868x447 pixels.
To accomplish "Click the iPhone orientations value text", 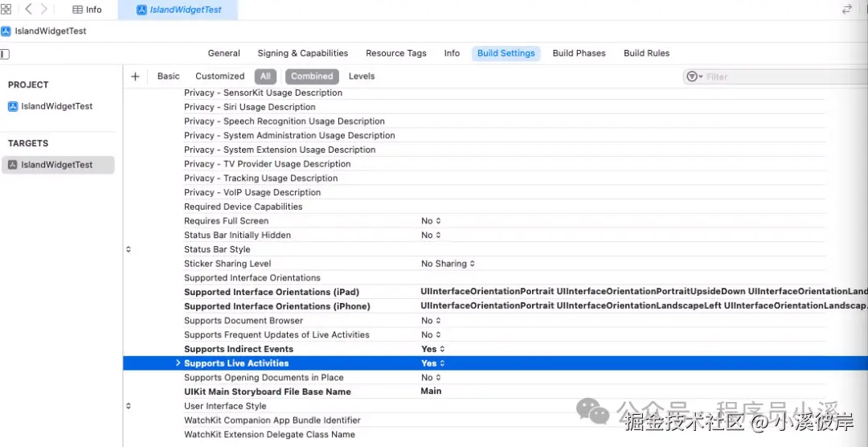I will [x=644, y=306].
